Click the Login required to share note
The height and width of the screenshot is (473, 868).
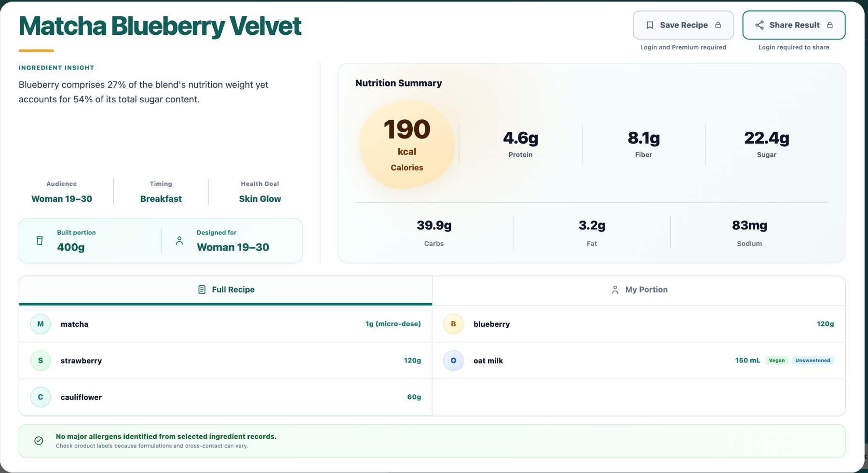point(794,47)
